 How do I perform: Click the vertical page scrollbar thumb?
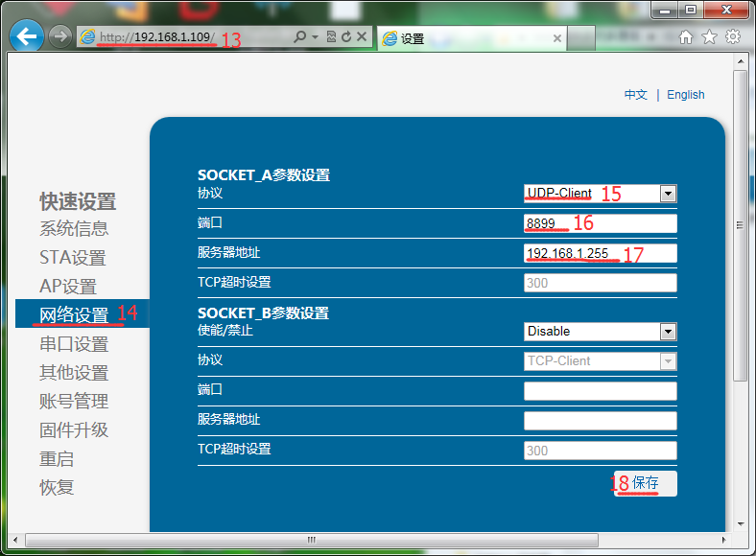coord(740,225)
